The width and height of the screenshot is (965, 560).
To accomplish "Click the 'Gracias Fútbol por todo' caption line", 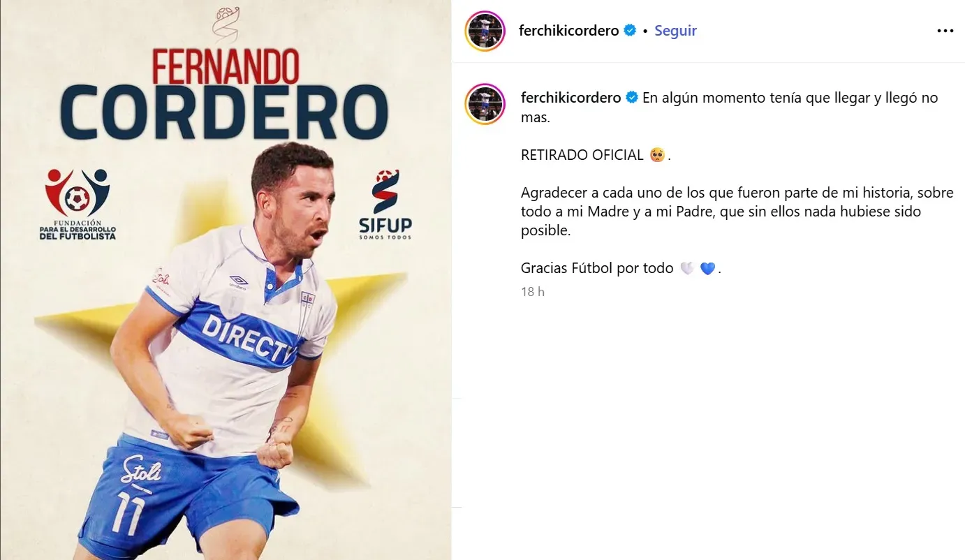I will (597, 268).
